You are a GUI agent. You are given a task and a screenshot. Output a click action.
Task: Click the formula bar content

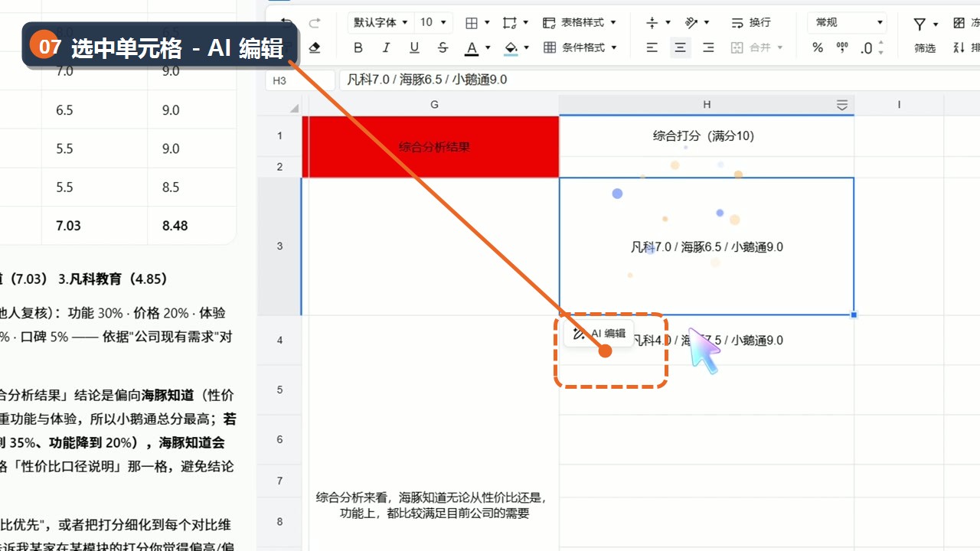point(427,80)
